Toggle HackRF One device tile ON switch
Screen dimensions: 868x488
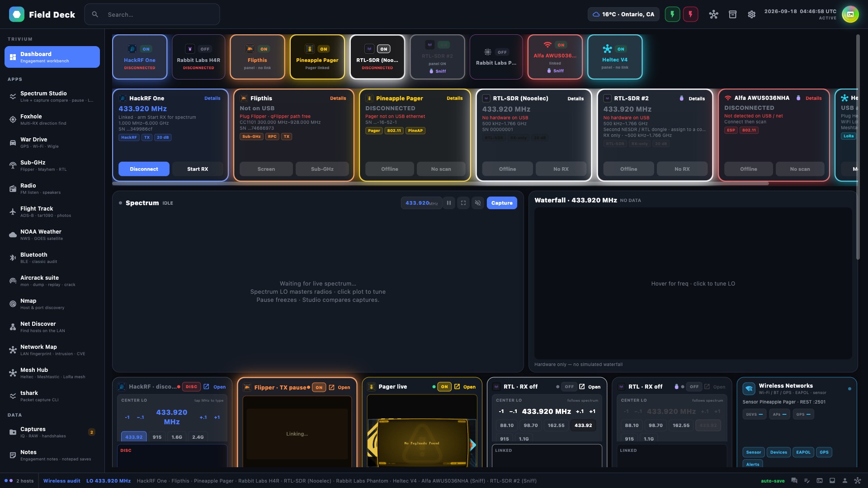click(x=146, y=49)
